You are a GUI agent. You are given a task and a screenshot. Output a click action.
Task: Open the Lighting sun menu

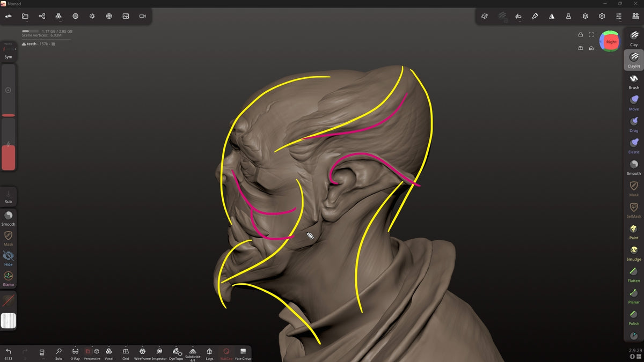92,16
